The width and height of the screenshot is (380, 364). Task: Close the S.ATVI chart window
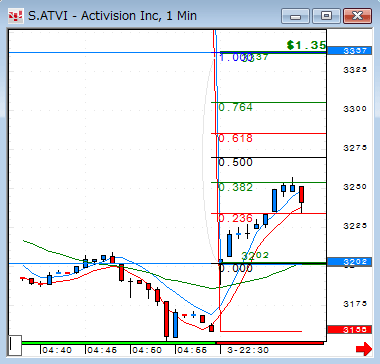(x=357, y=16)
